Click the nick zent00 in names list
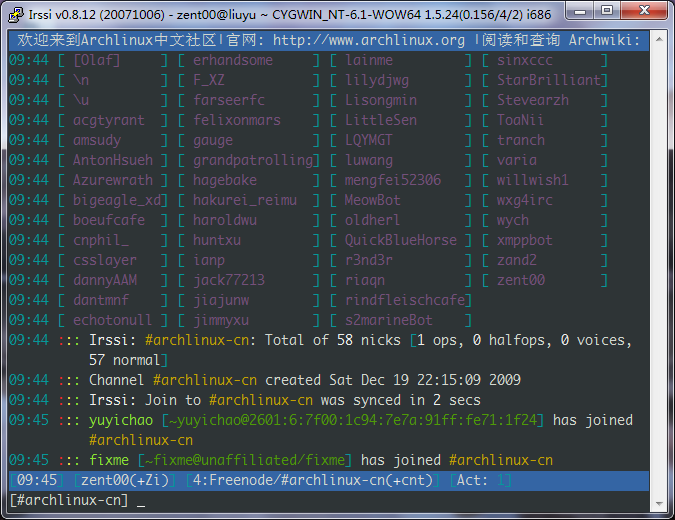Viewport: 675px width, 520px height. click(x=521, y=280)
